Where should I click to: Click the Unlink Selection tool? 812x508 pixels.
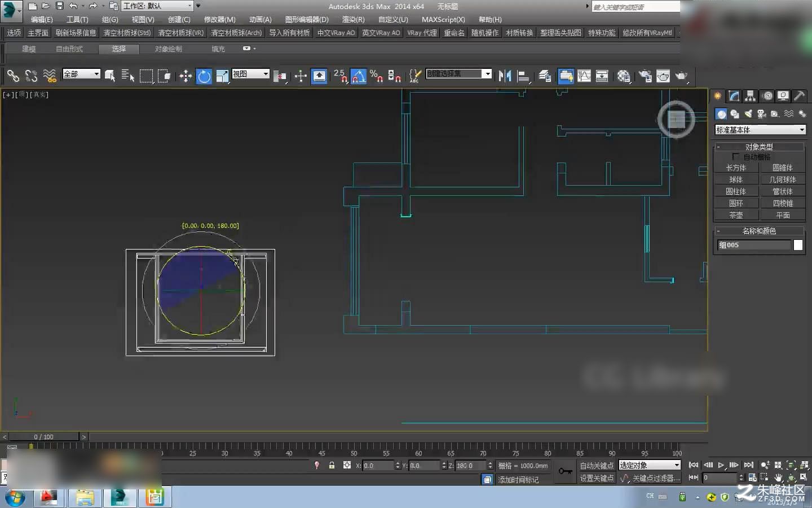coord(31,76)
